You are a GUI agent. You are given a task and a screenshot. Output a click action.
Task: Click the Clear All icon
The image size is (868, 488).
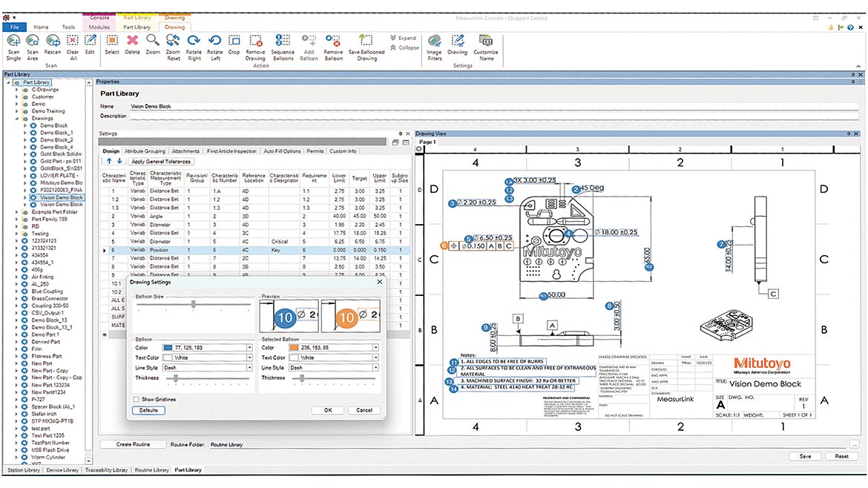73,40
